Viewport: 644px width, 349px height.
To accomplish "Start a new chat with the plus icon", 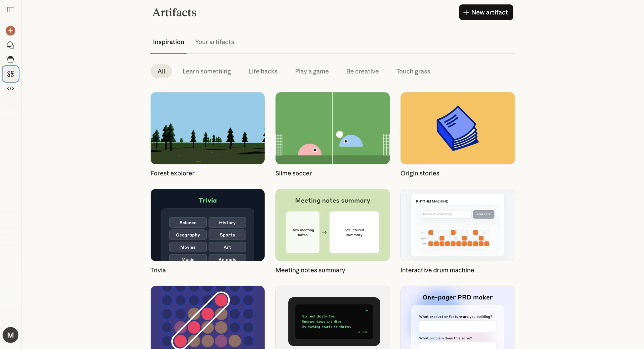I will pyautogui.click(x=11, y=31).
